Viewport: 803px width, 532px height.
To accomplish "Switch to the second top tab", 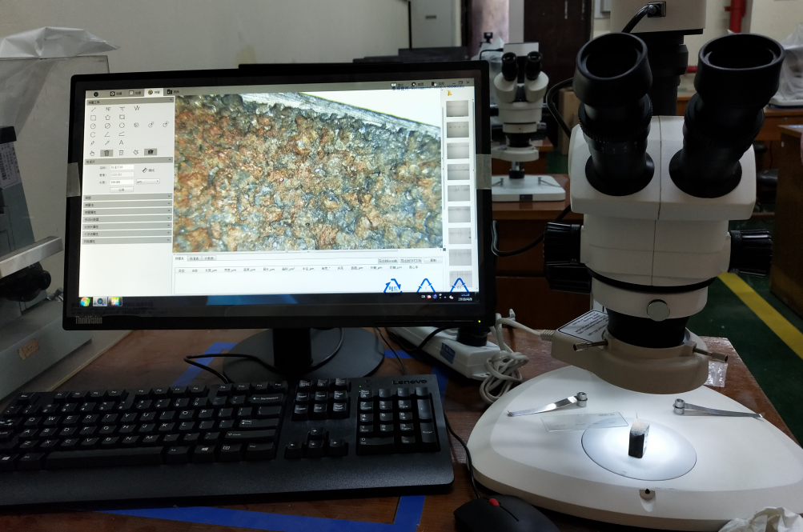I will pyautogui.click(x=135, y=93).
